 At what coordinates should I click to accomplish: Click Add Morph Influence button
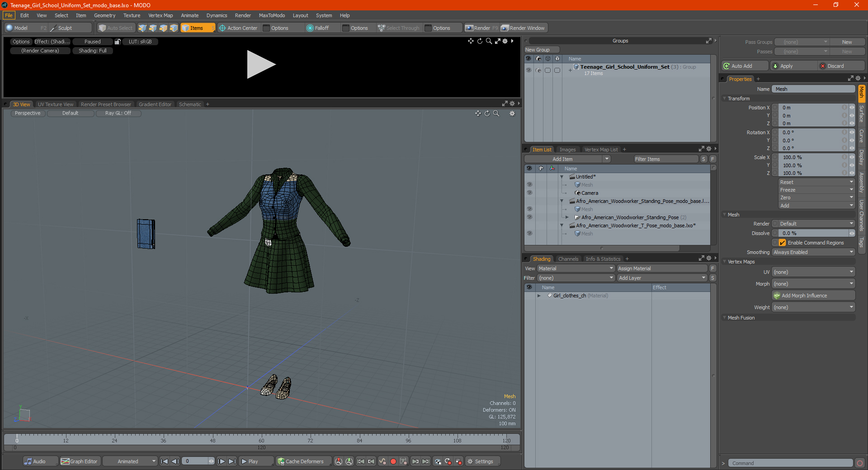click(x=813, y=296)
